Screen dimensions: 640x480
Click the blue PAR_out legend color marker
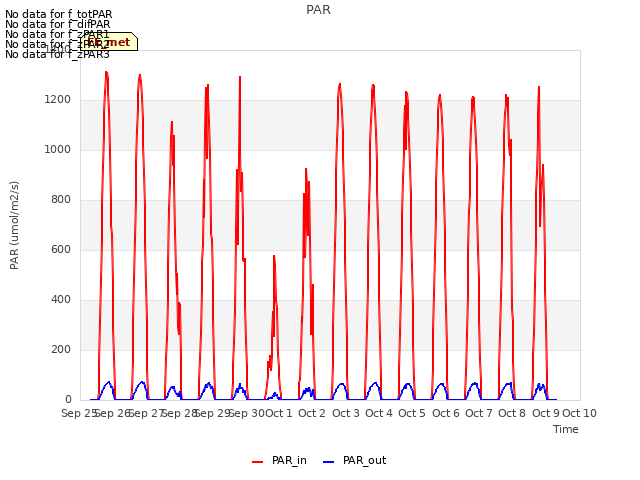(329, 462)
